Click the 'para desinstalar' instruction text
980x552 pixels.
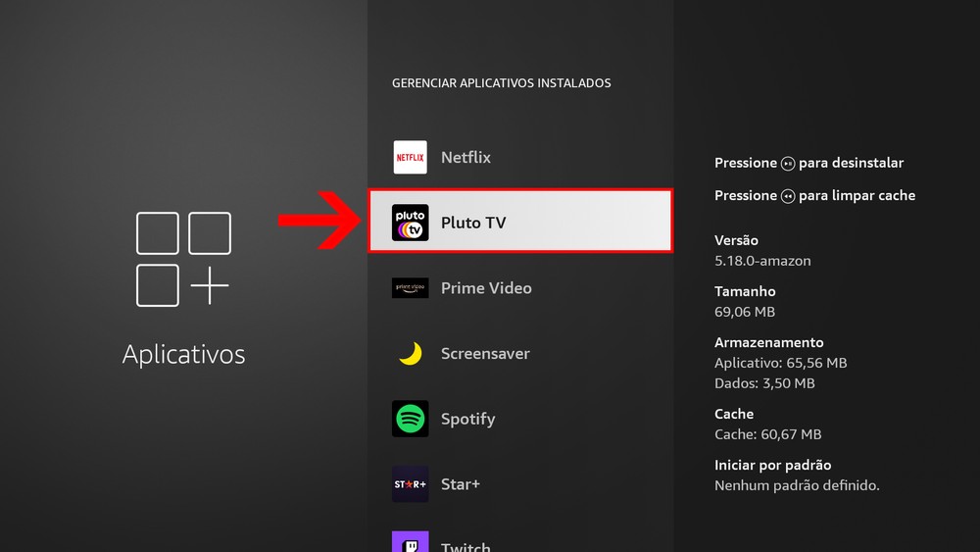(852, 163)
